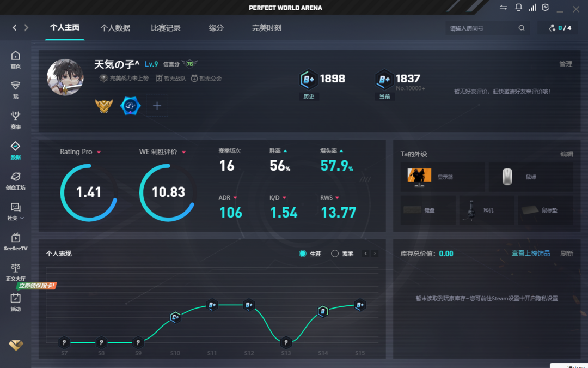Open the 0/4 team party icon
The height and width of the screenshot is (368, 588).
tap(552, 28)
